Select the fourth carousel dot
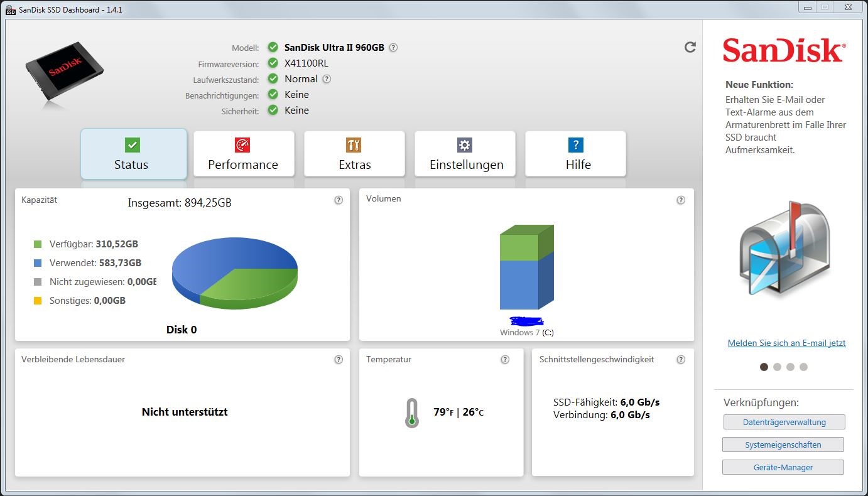The width and height of the screenshot is (868, 496). click(803, 367)
